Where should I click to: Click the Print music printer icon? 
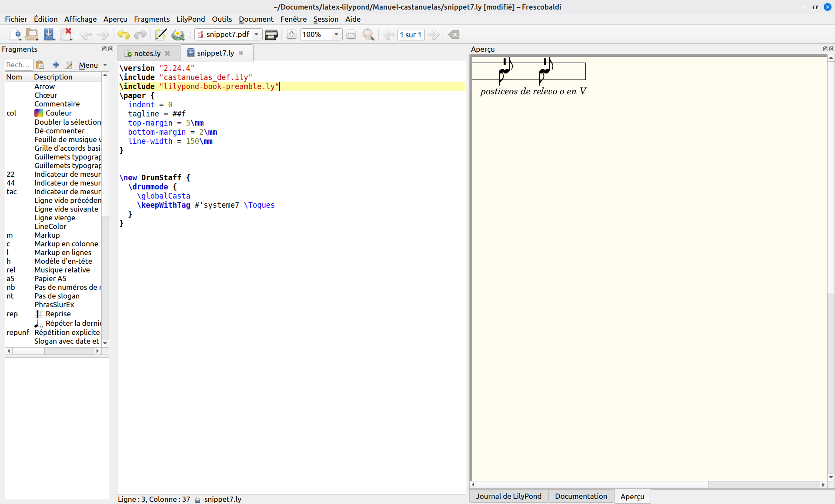271,34
